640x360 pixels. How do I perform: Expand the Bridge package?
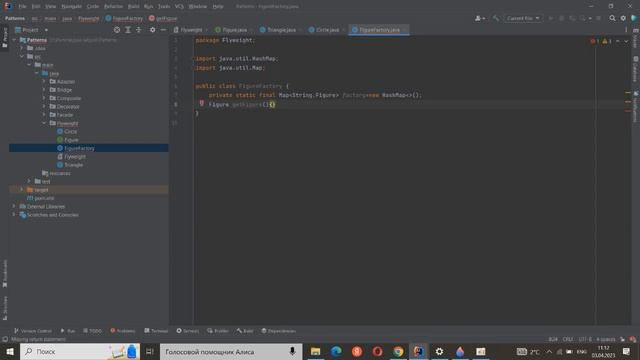(x=44, y=90)
